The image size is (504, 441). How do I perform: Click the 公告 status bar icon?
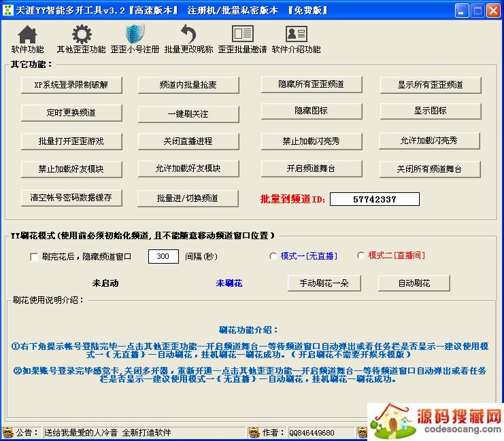pyautogui.click(x=8, y=432)
